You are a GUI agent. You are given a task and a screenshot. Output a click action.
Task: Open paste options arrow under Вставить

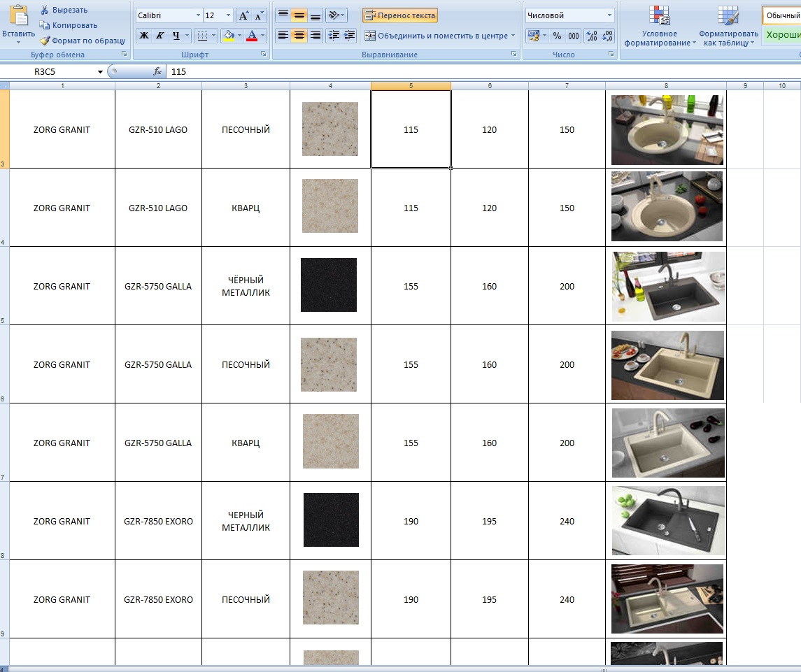click(18, 42)
